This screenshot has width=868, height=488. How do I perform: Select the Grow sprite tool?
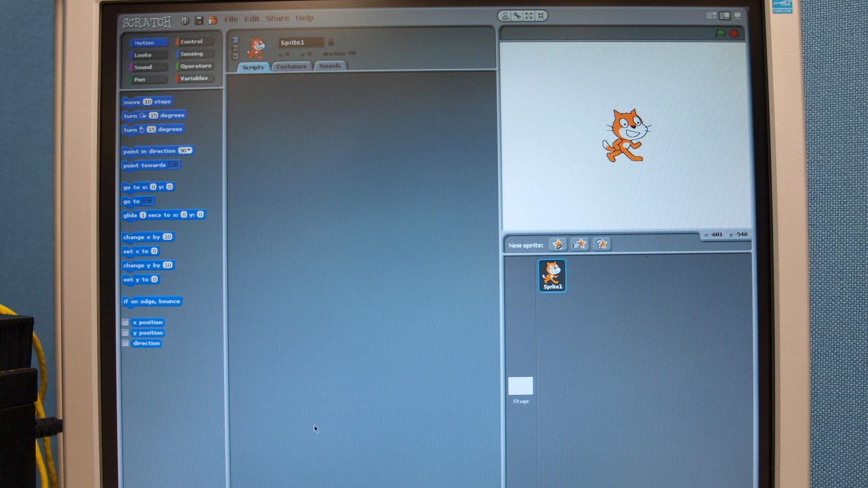[529, 16]
